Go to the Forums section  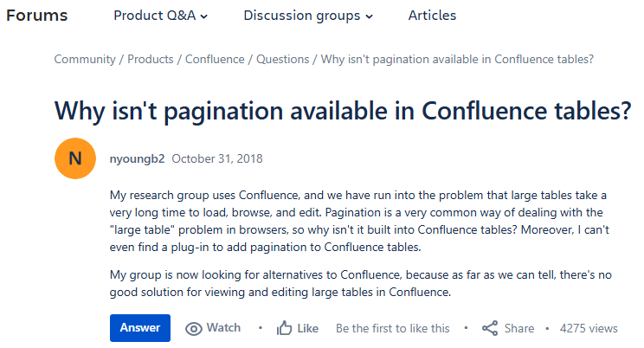coord(36,16)
